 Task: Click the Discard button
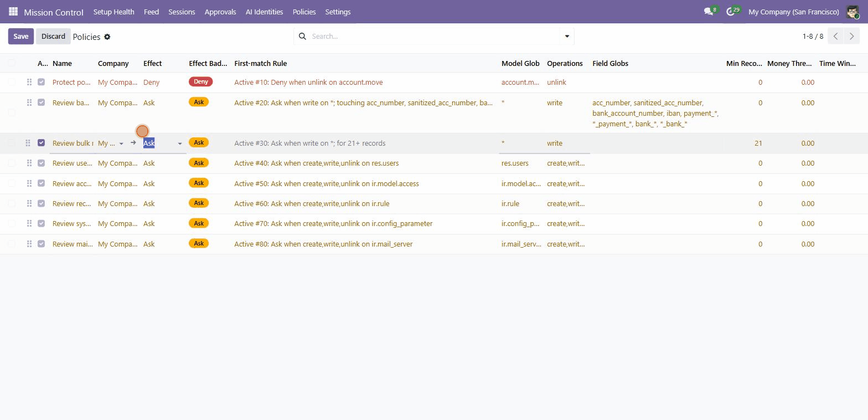tap(53, 36)
